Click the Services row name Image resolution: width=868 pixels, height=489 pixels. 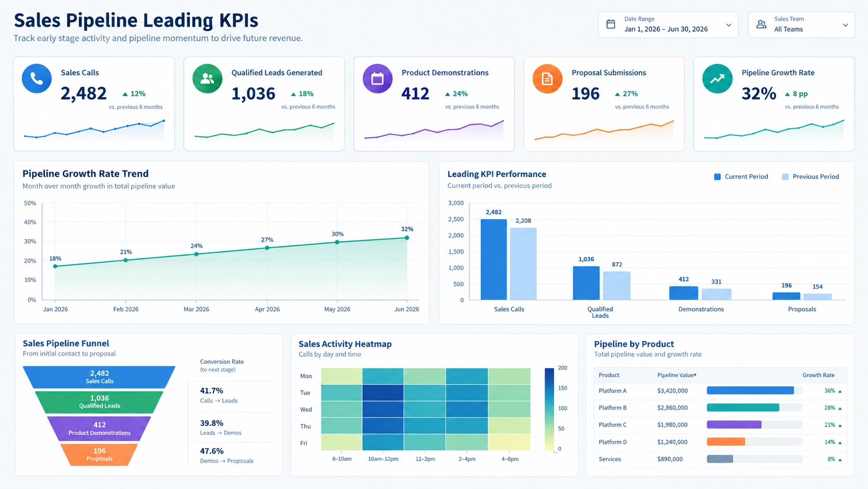tap(609, 459)
